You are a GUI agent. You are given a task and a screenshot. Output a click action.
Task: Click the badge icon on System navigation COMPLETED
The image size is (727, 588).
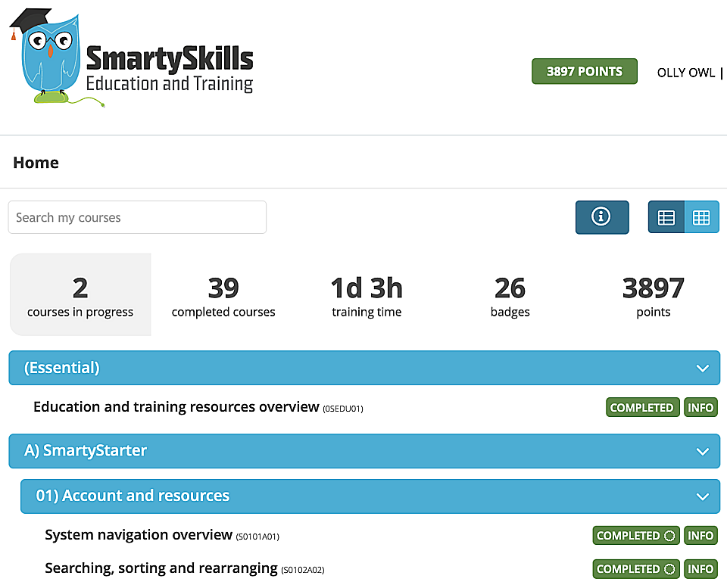click(669, 536)
